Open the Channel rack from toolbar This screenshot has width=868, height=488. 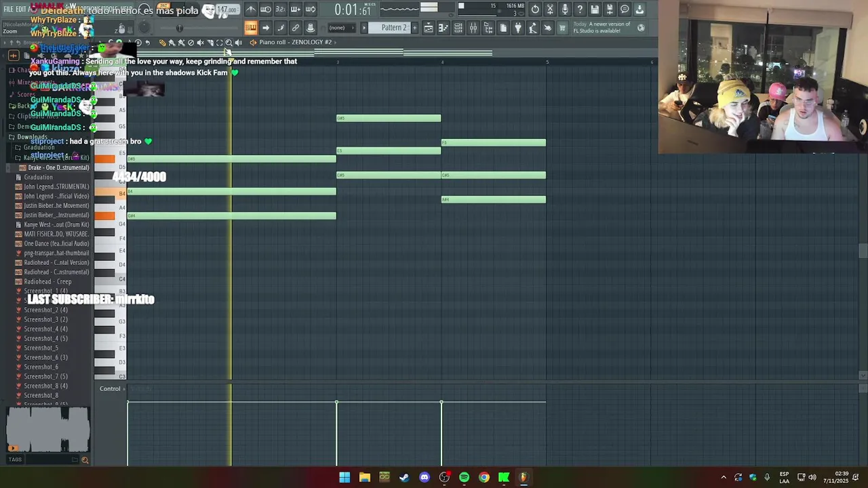coord(458,28)
